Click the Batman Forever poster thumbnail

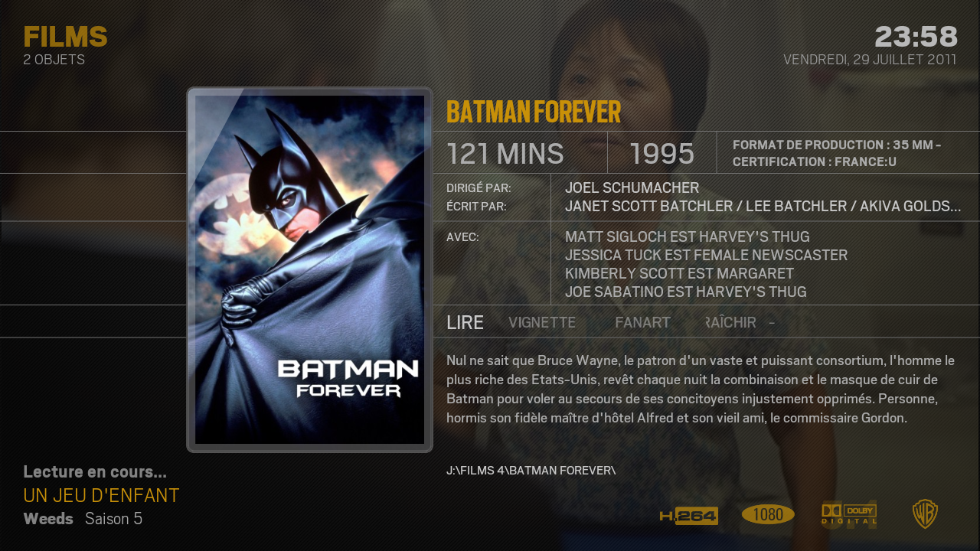click(x=309, y=269)
